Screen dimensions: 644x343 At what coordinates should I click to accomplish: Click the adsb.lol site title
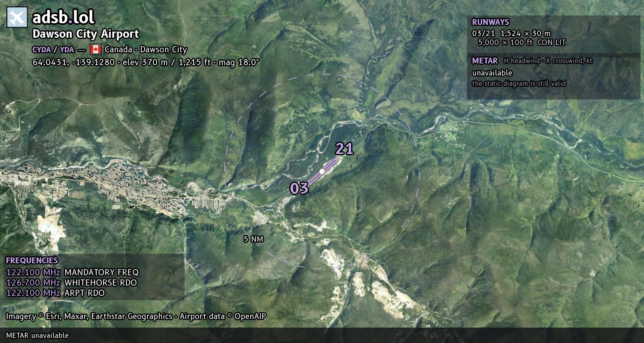(63, 17)
